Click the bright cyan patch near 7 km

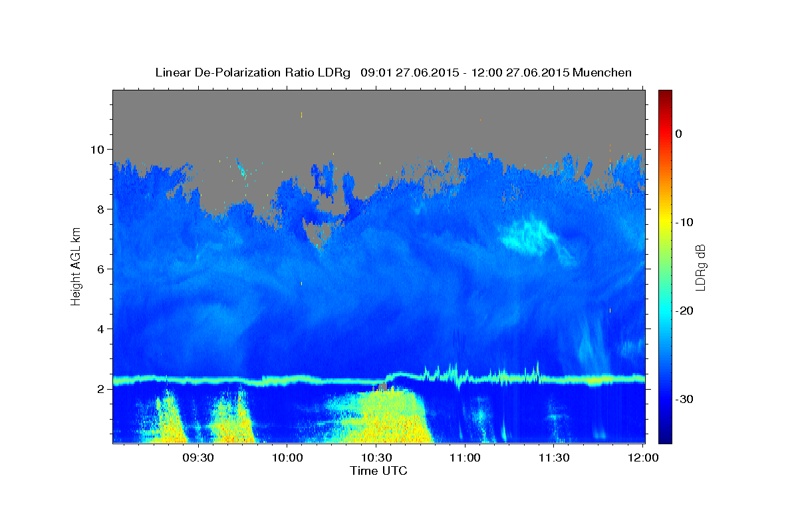530,236
